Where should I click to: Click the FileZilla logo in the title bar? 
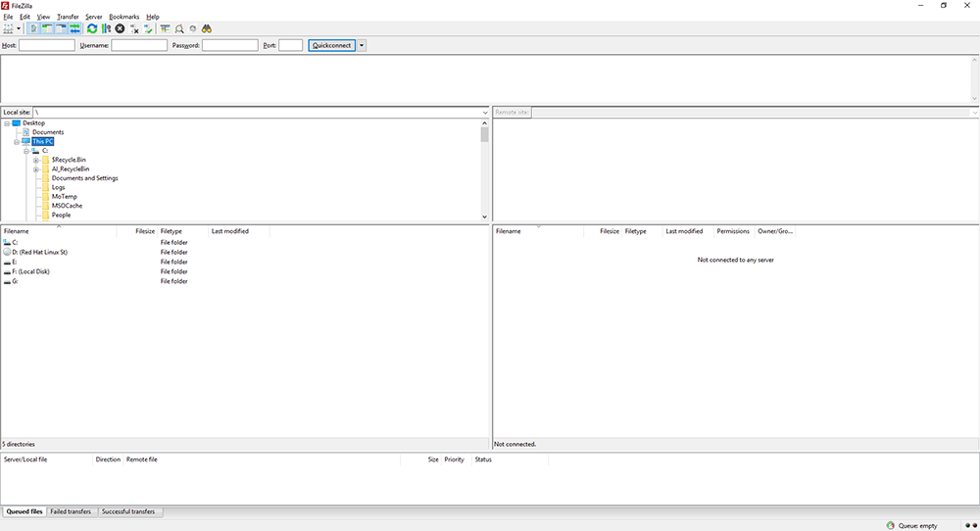click(5, 6)
